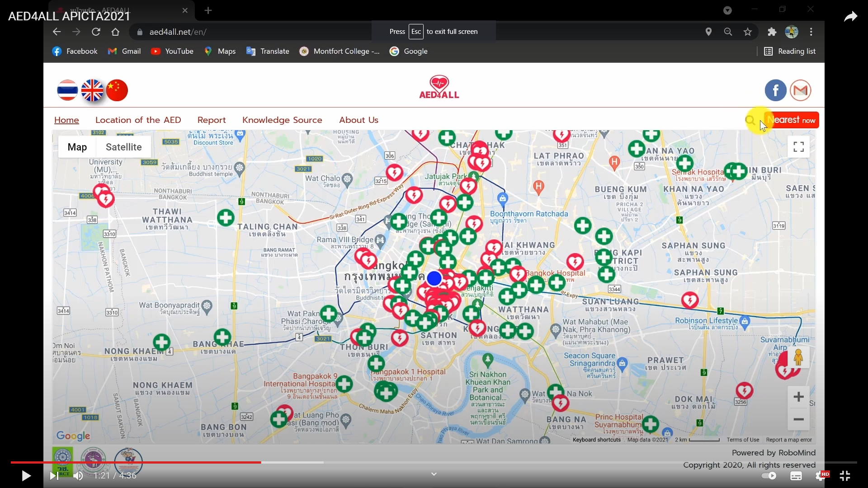Click the Google logo on map
Screen dimensions: 868x488
pos(73,436)
